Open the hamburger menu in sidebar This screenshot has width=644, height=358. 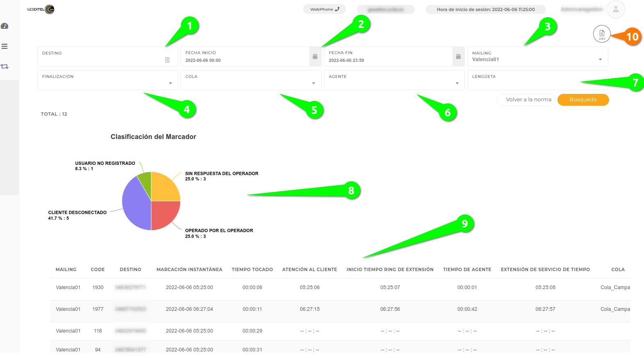(5, 46)
